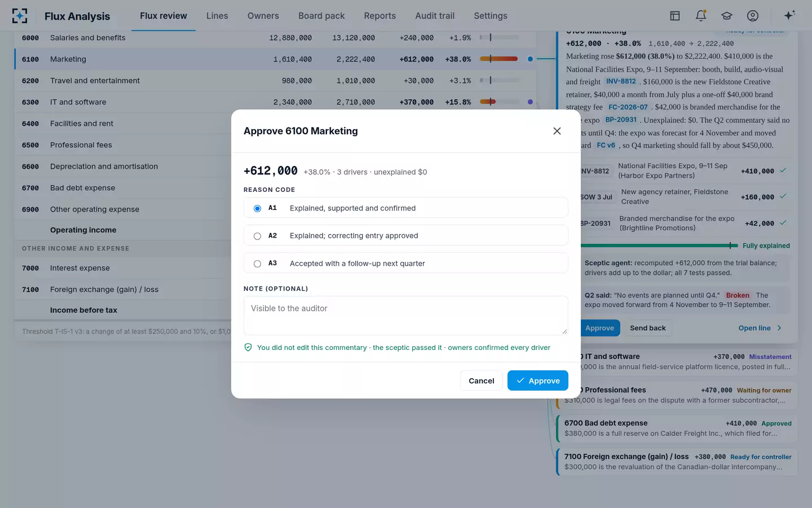The image size is (812, 508).
Task: Close the Approve 6100 Marketing dialog
Action: [557, 131]
